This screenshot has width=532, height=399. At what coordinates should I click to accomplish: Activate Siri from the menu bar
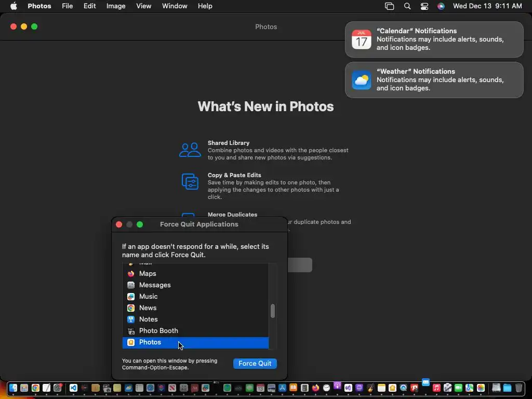pyautogui.click(x=441, y=6)
